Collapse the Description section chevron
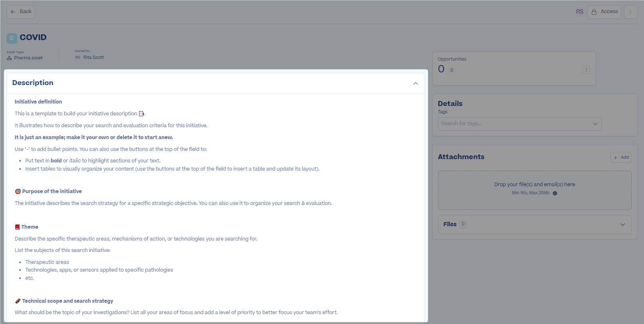The image size is (644, 324). point(415,83)
